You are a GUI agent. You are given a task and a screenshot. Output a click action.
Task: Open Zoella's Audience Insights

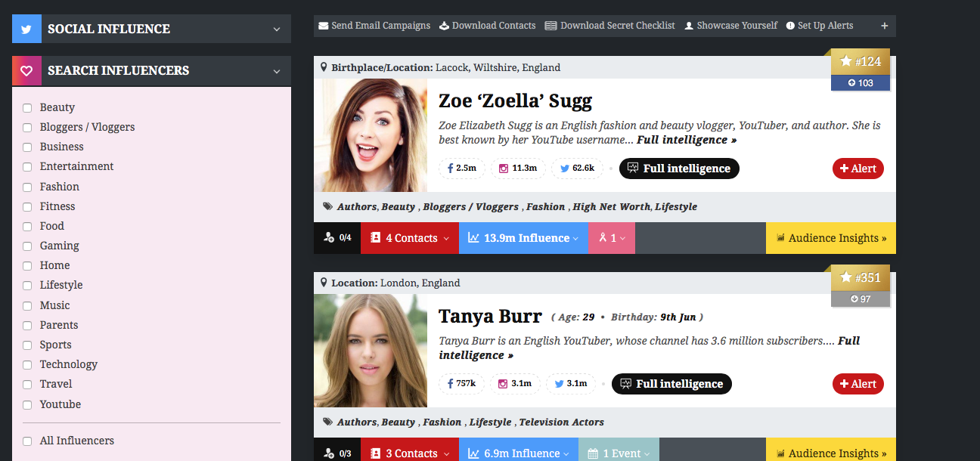pyautogui.click(x=831, y=238)
